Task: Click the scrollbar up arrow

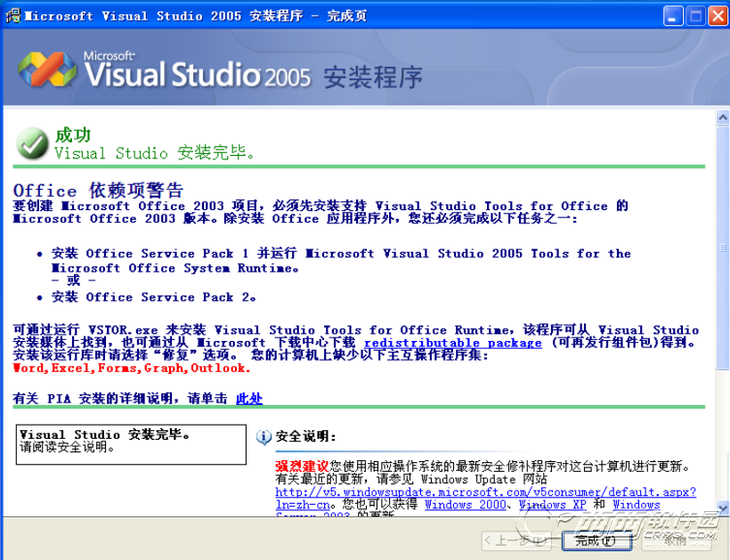Action: coord(723,117)
